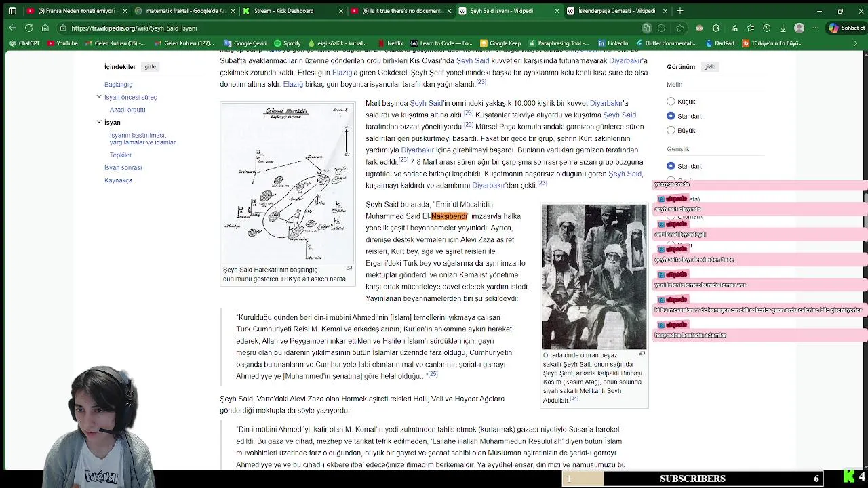Open Gelen Kutusu (35) bookmark
The width and height of the screenshot is (868, 488).
[115, 43]
